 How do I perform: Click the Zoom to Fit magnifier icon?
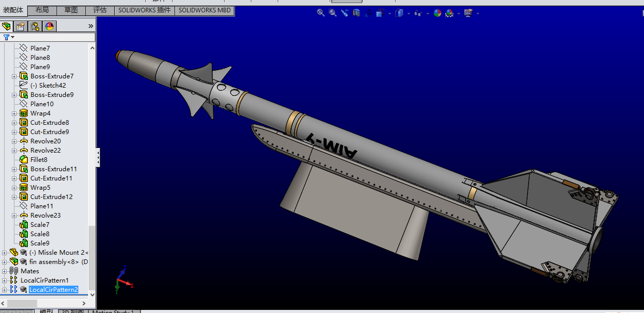tap(320, 13)
